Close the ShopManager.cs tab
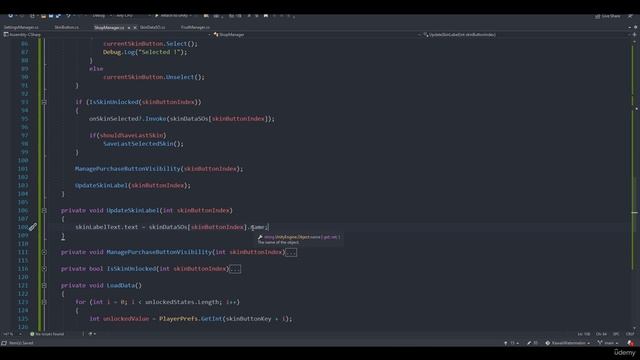640x360 pixels. [135, 28]
